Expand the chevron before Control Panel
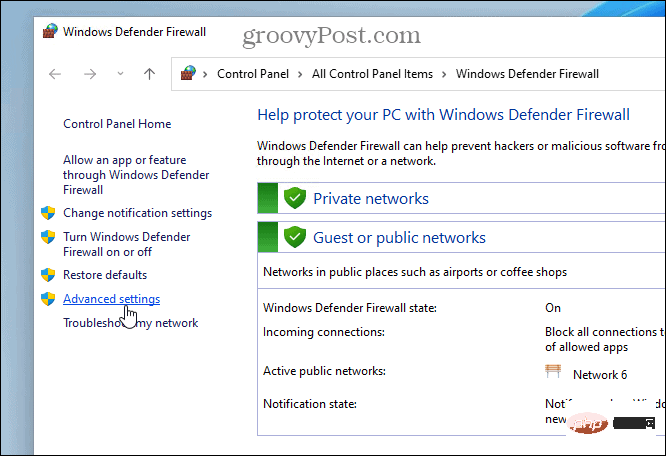Screen dimensions: 666x456 205,74
